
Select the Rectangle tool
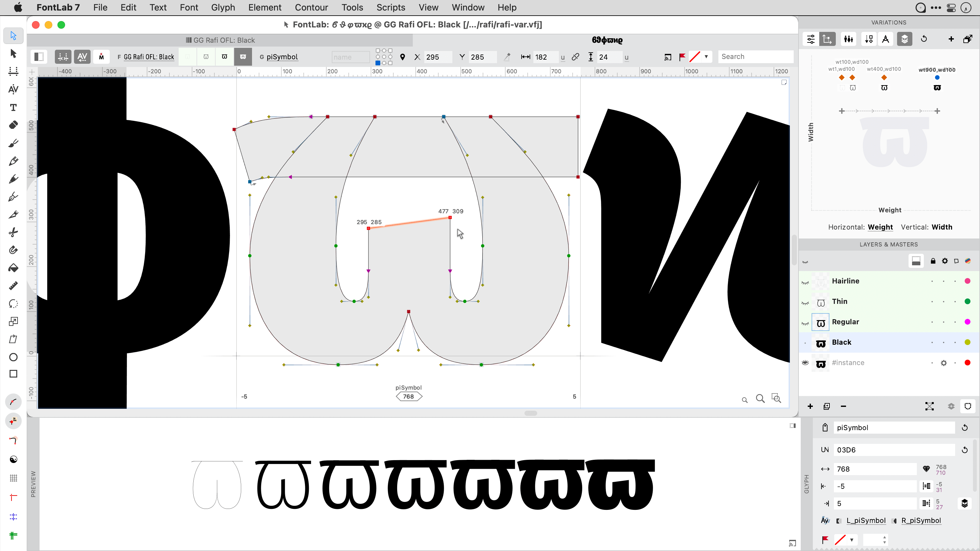13,374
